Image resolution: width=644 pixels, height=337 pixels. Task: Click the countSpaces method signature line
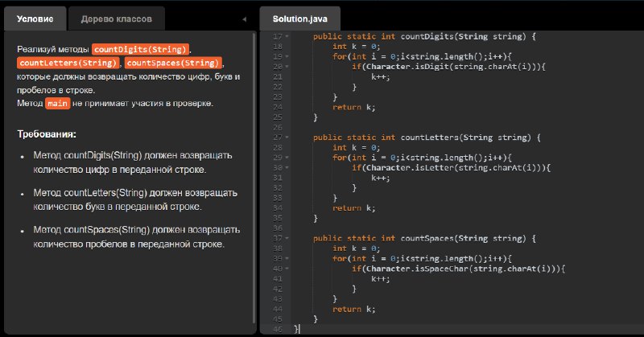click(x=424, y=239)
